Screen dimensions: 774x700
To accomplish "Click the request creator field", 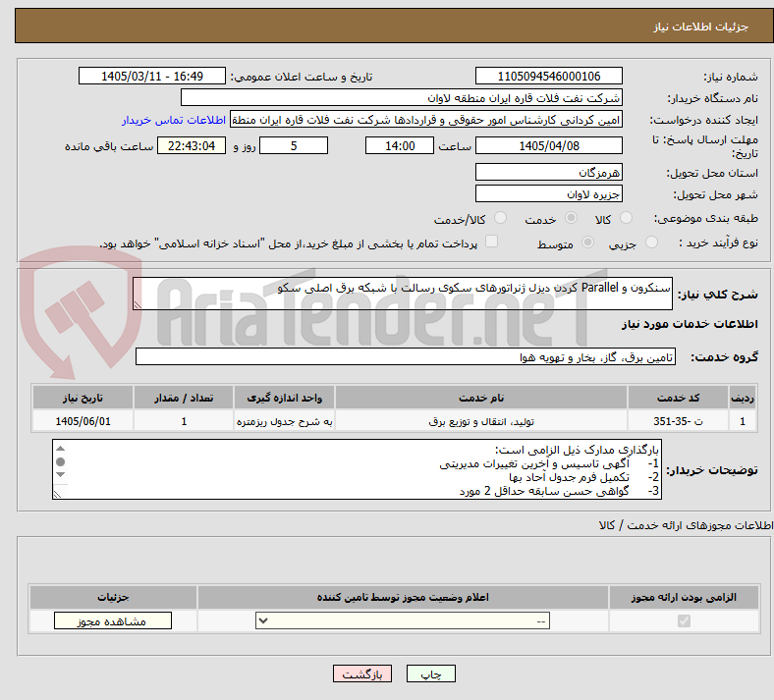I will pos(426,120).
